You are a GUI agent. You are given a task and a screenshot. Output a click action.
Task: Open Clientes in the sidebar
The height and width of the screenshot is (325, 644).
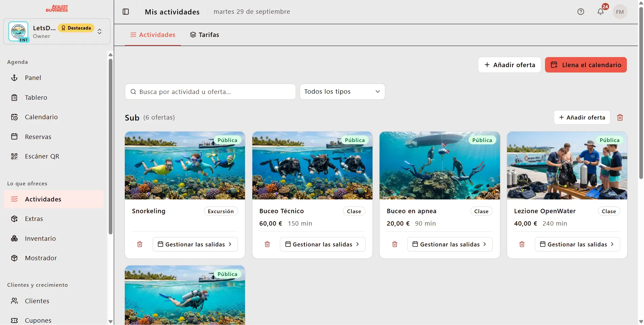54,301
